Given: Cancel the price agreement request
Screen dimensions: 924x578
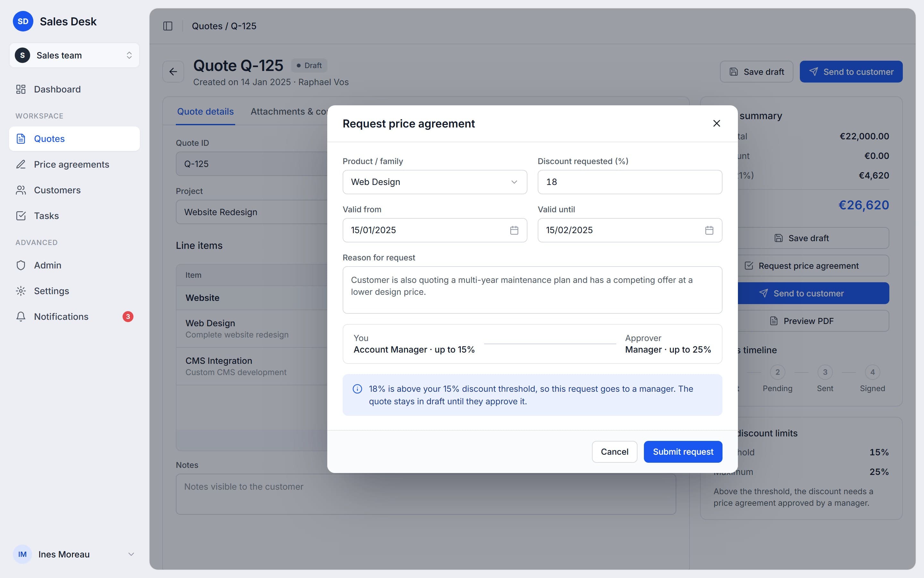Looking at the screenshot, I should (614, 452).
